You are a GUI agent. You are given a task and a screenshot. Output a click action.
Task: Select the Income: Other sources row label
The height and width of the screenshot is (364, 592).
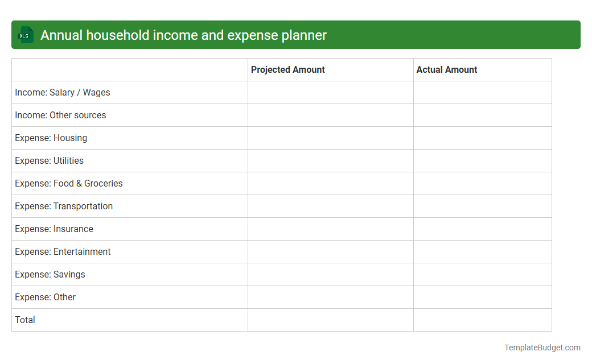click(x=60, y=115)
